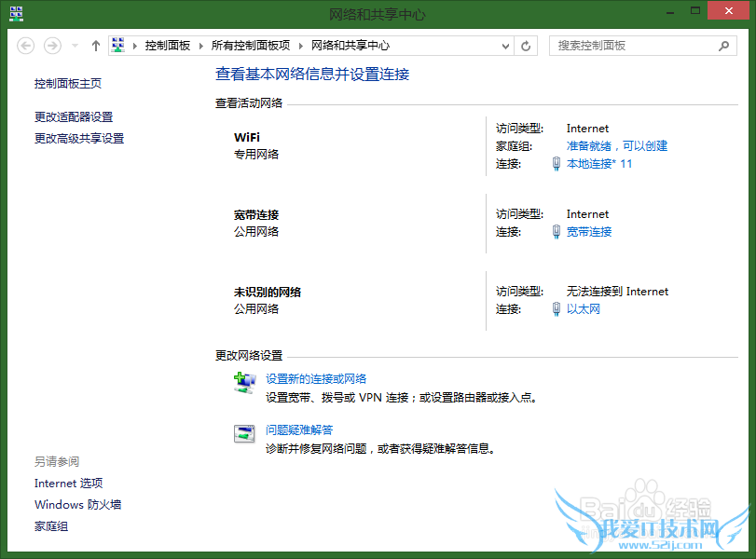Image resolution: width=756 pixels, height=559 pixels.
Task: Open 更改高级共享设置 link
Action: [x=79, y=139]
